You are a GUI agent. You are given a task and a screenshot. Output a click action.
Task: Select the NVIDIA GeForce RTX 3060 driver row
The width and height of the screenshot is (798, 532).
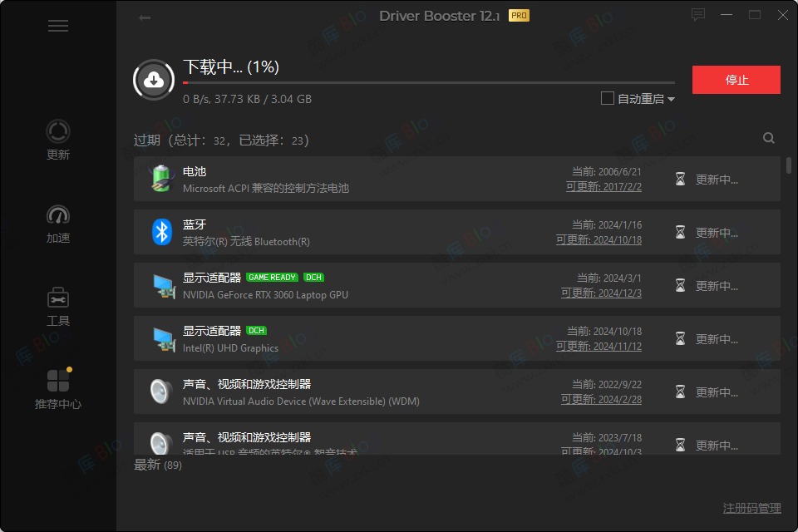pyautogui.click(x=374, y=285)
